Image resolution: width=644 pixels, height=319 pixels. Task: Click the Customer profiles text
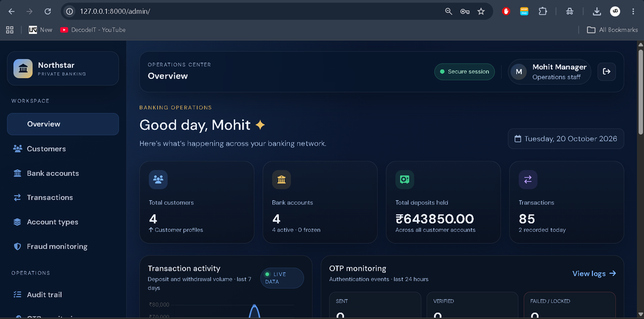[x=179, y=230]
